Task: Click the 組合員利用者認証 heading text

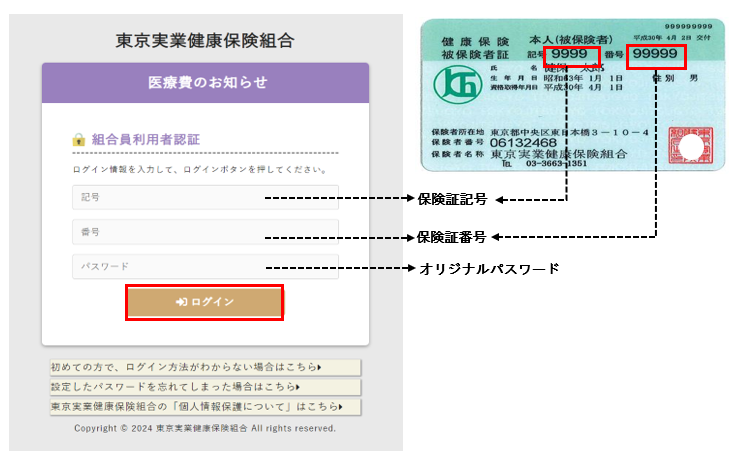Action: point(145,139)
